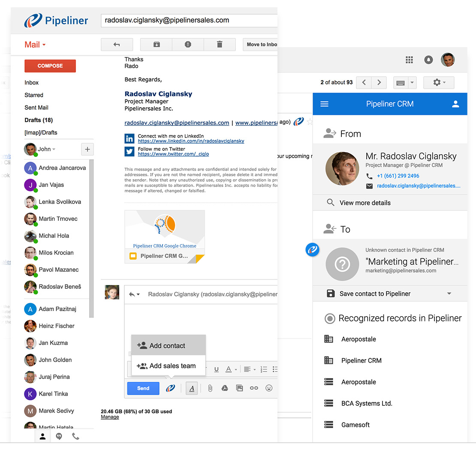Open Radoslav's LinkedIn profile link
Screen dimensions: 476x456
click(191, 141)
